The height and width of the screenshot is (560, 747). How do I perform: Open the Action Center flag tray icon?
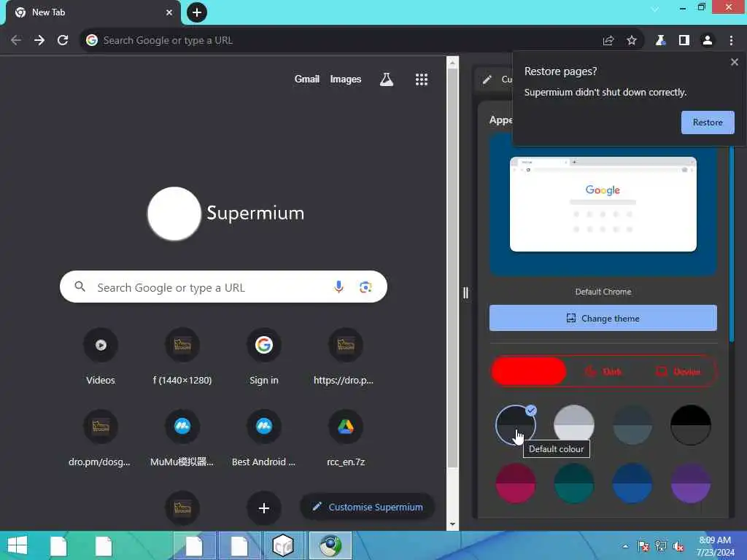click(643, 545)
